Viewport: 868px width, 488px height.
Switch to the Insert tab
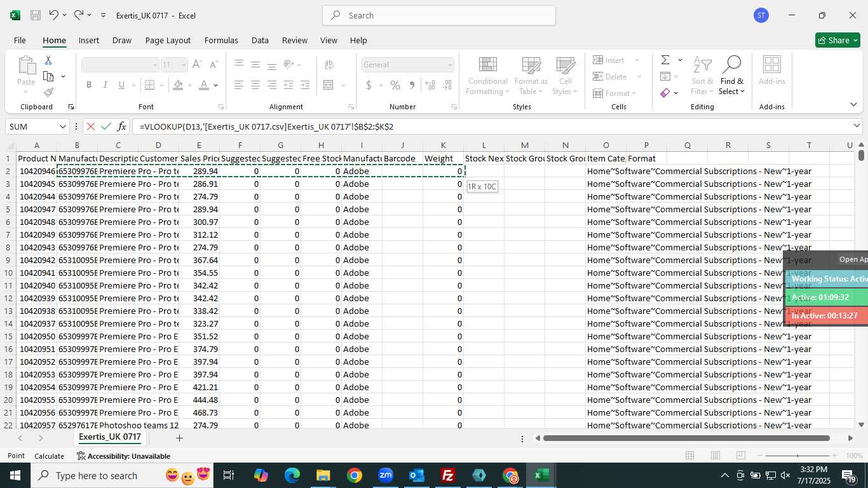[89, 40]
